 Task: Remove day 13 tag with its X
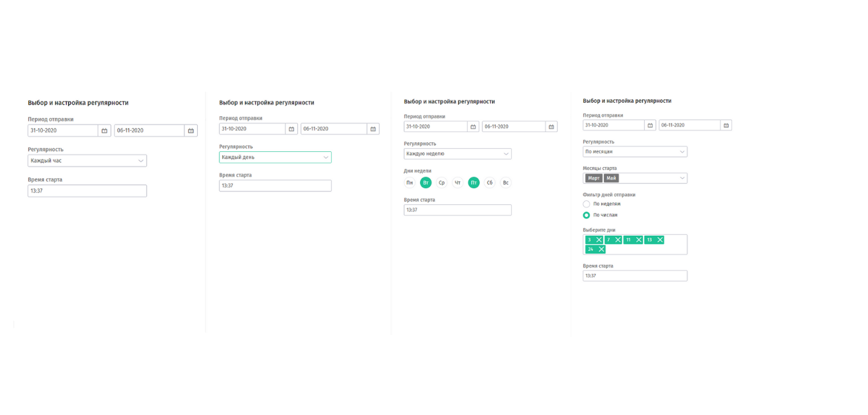[660, 240]
